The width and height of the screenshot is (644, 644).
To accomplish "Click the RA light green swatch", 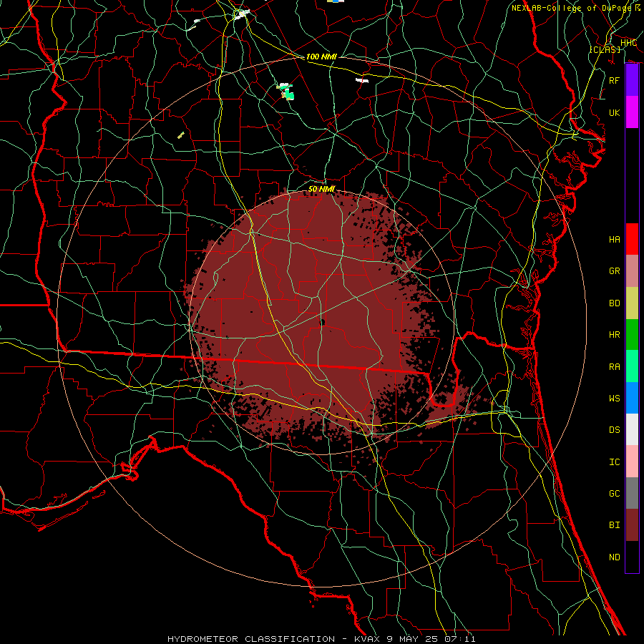I will click(632, 366).
